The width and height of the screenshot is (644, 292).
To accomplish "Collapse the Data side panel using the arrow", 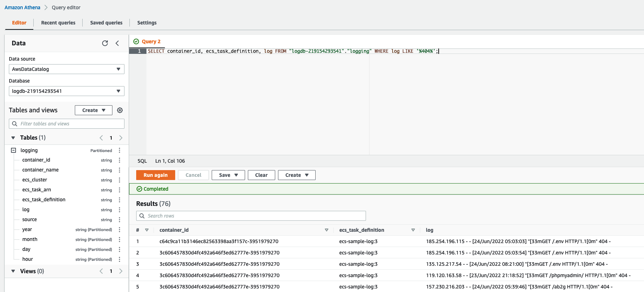I will [x=117, y=43].
